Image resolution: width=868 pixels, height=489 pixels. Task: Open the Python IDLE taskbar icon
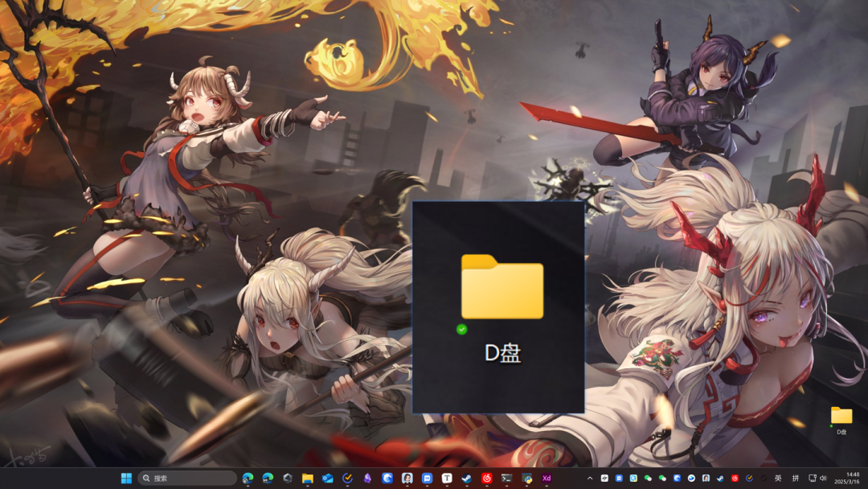tap(526, 478)
